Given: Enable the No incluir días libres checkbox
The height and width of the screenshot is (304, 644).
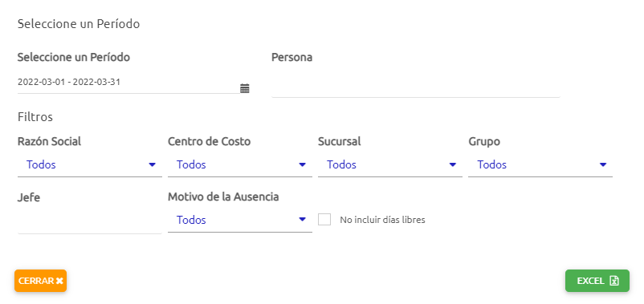Looking at the screenshot, I should [x=324, y=220].
